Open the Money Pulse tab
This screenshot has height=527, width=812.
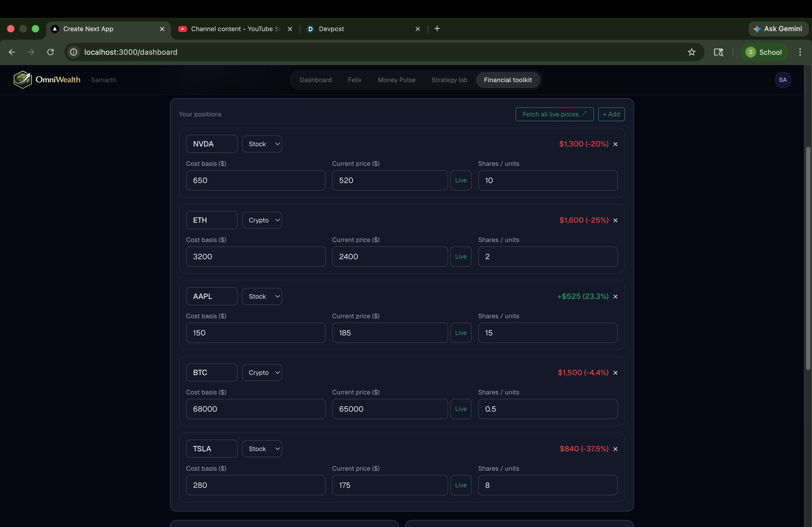pyautogui.click(x=396, y=80)
